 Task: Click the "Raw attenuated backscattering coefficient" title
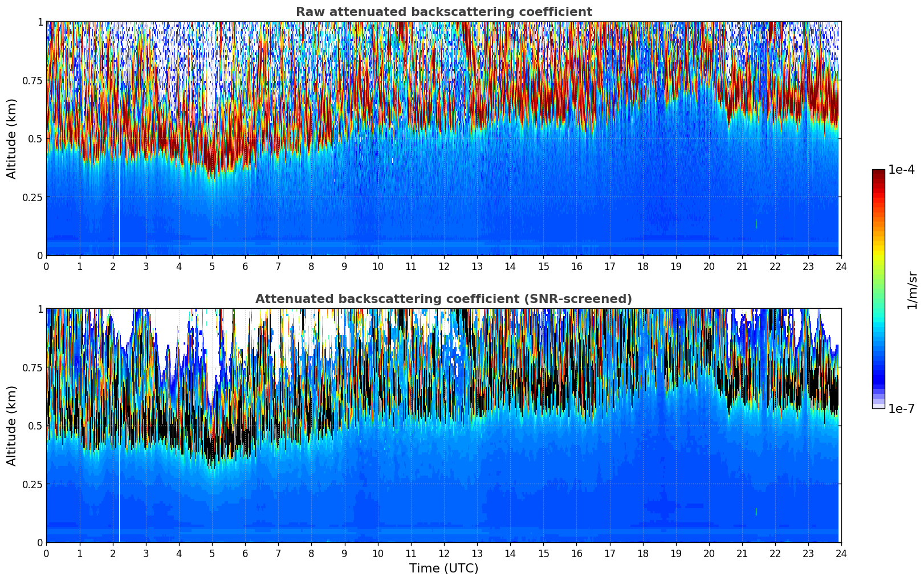point(443,12)
